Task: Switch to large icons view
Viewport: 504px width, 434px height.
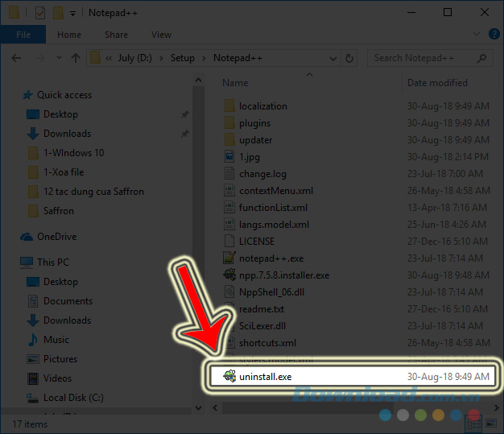Action: (x=491, y=424)
